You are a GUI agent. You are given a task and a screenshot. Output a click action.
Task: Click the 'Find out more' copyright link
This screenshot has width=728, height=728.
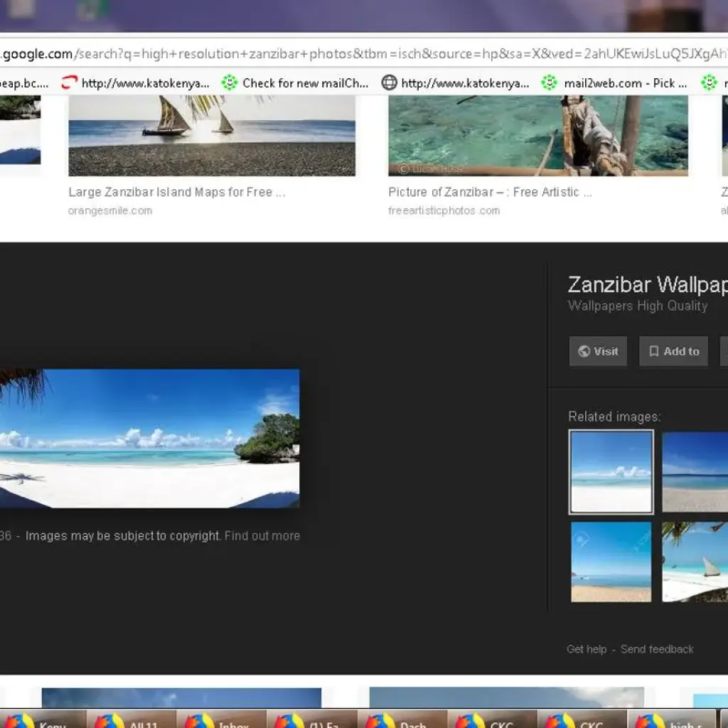pos(262,536)
